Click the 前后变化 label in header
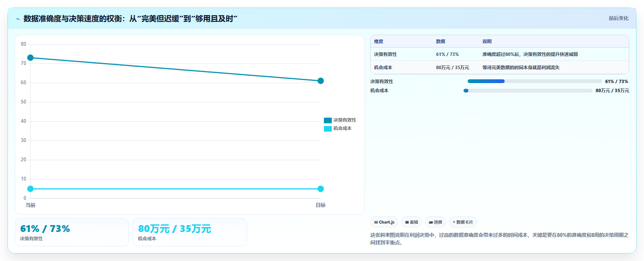 pyautogui.click(x=618, y=18)
